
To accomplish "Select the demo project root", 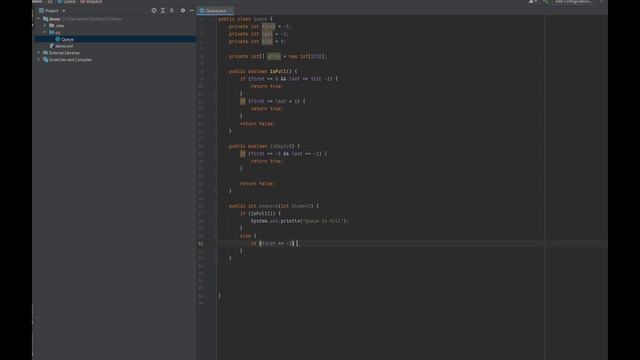I will pos(55,19).
